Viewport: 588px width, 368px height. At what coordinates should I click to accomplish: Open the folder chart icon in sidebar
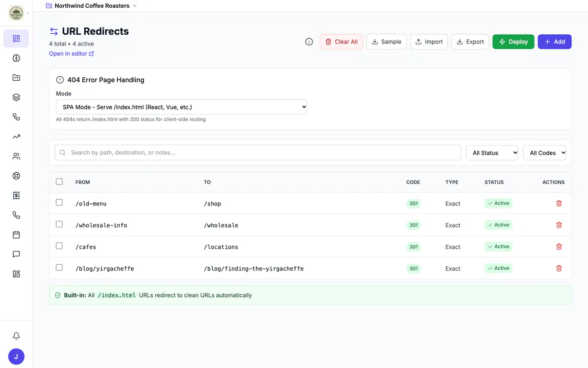16,78
